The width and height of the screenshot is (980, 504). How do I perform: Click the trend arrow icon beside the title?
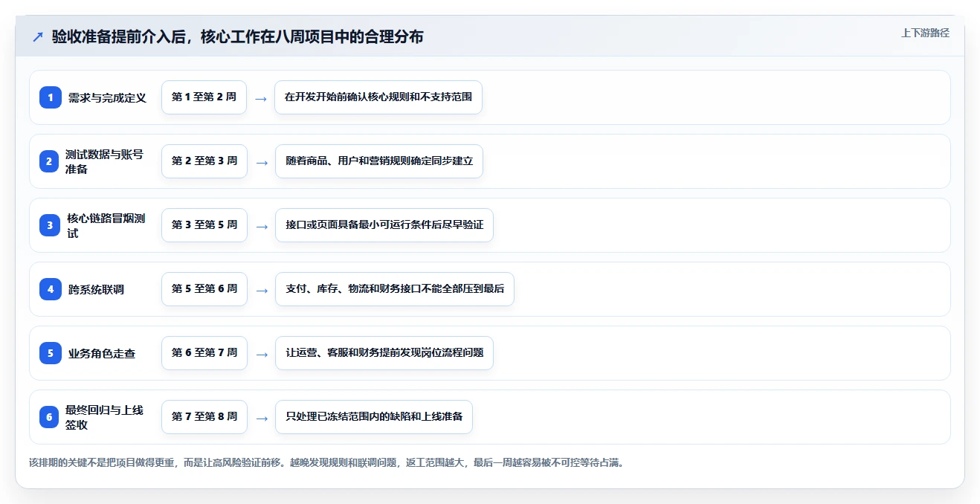[x=38, y=36]
